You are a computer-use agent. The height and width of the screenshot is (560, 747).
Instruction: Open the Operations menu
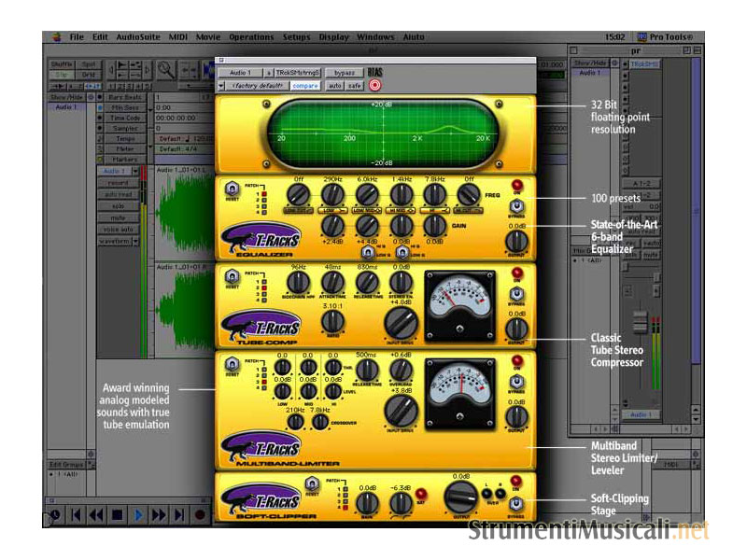pos(251,37)
